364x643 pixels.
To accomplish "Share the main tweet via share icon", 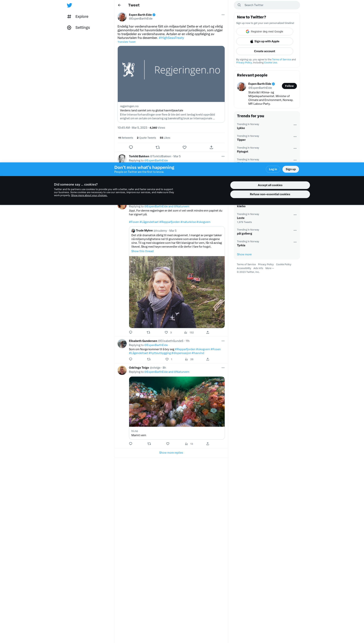I will (211, 147).
